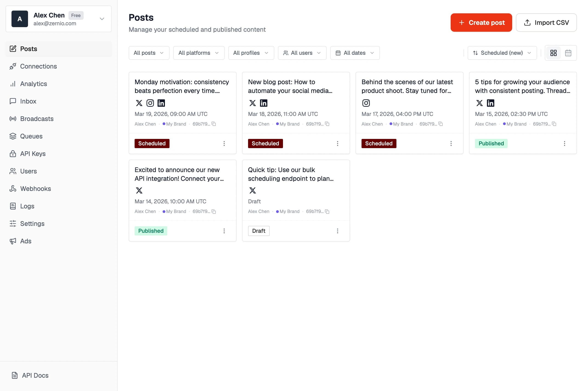
Task: Open the API Docs page
Action: tap(34, 375)
